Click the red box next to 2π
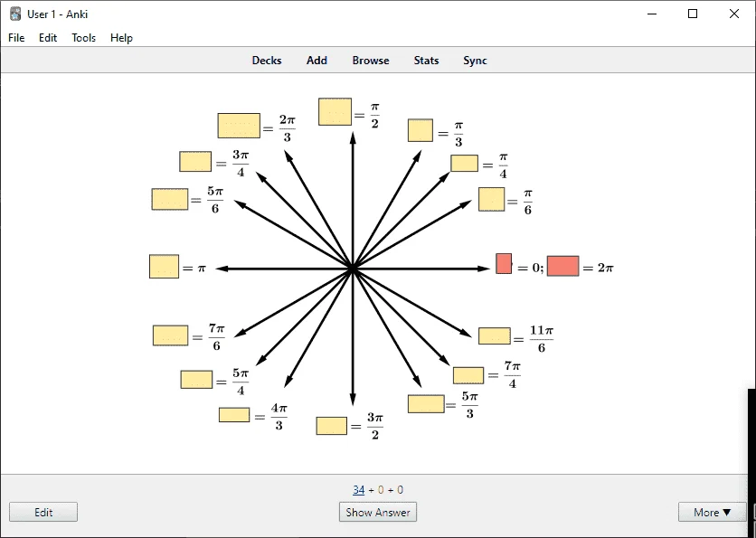The height and width of the screenshot is (538, 756). click(563, 266)
